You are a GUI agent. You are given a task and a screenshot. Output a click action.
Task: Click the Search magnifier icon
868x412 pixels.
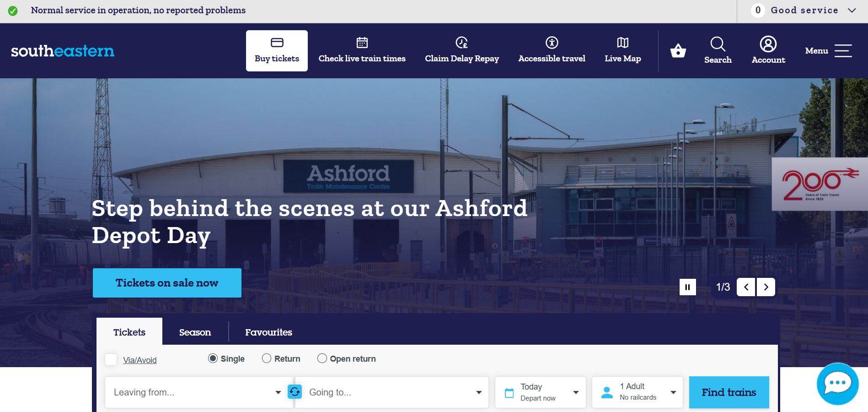point(718,44)
